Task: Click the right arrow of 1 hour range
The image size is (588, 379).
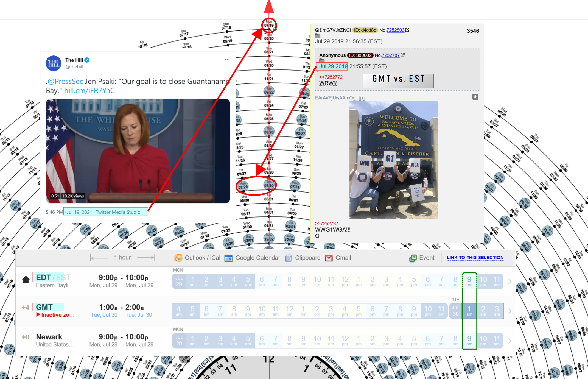Action: (146, 258)
